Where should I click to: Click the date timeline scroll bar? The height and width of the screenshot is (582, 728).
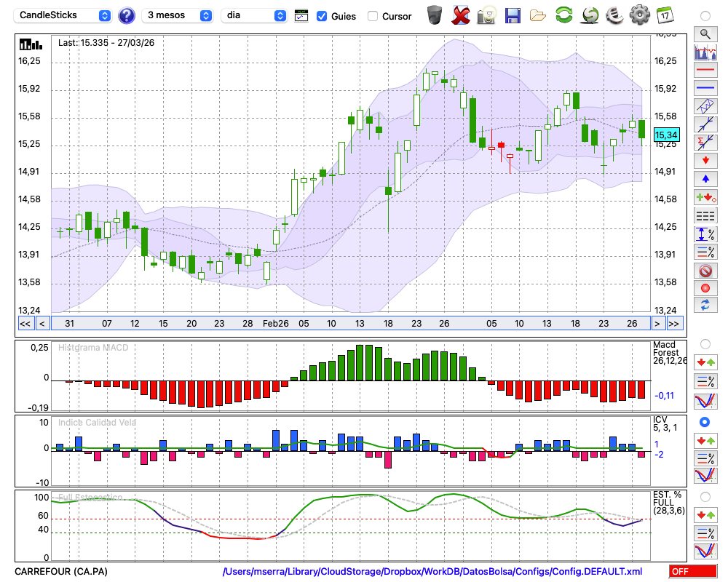tap(349, 324)
